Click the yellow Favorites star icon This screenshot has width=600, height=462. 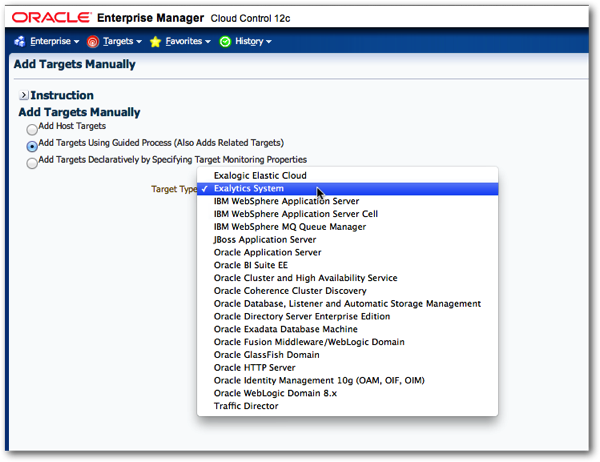pos(155,41)
